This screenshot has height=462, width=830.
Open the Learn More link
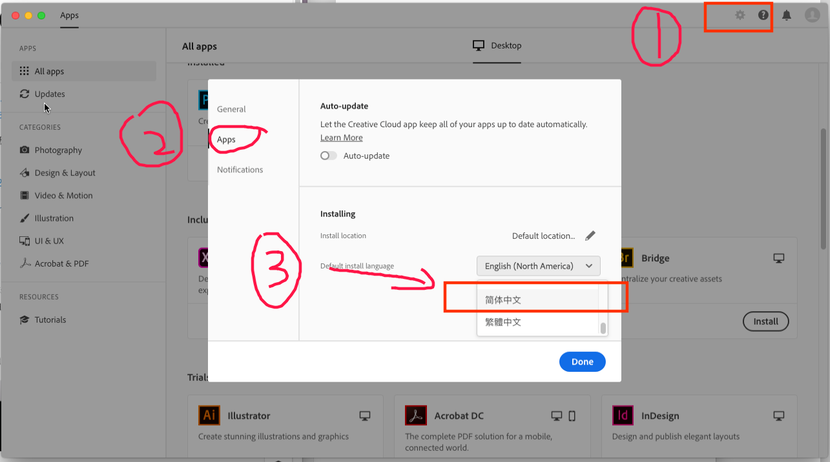[341, 138]
